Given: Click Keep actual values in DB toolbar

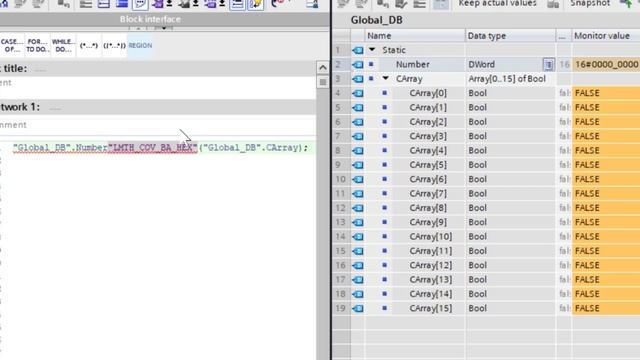Looking at the screenshot, I should click(x=497, y=4).
